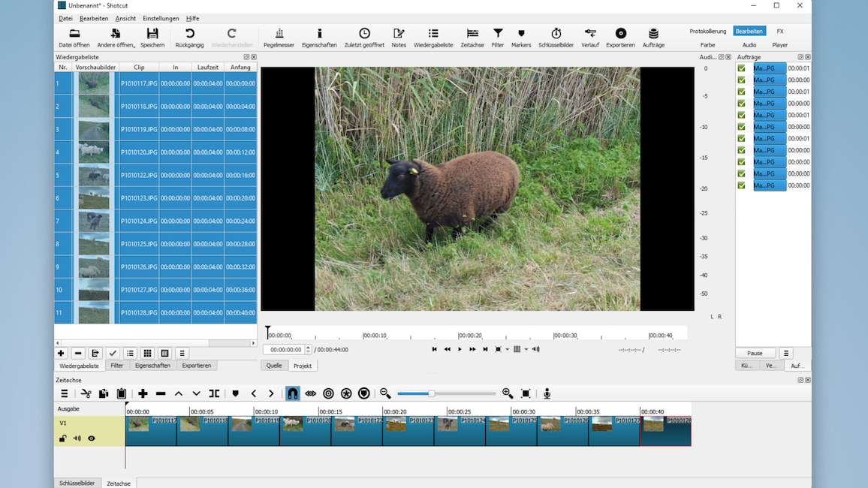Open zoom dropdown arrow in player

click(x=507, y=349)
